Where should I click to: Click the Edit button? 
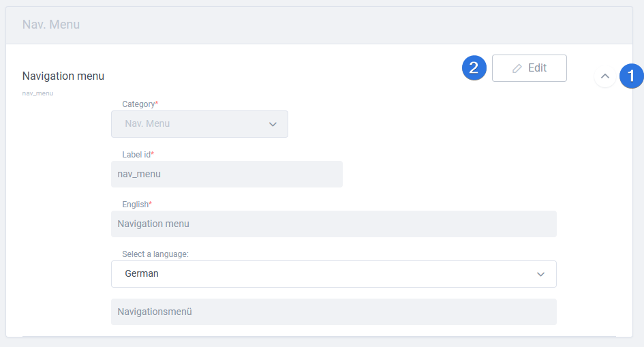(x=529, y=68)
